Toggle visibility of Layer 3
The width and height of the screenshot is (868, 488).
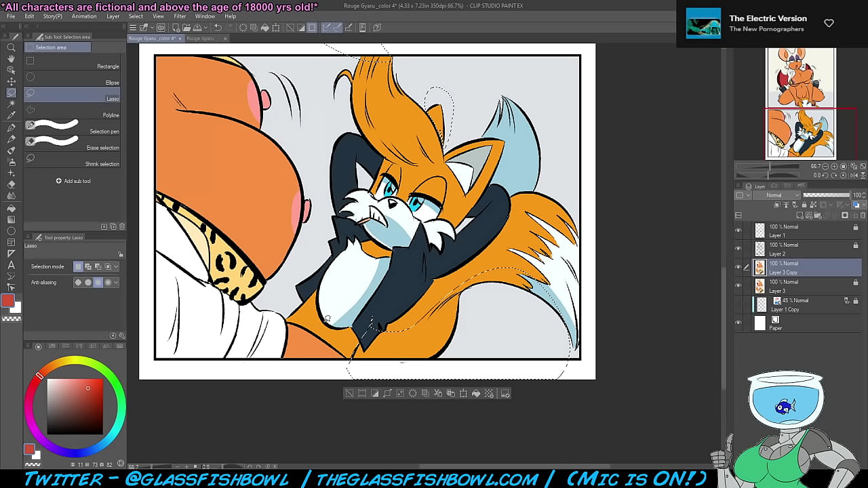click(x=738, y=286)
